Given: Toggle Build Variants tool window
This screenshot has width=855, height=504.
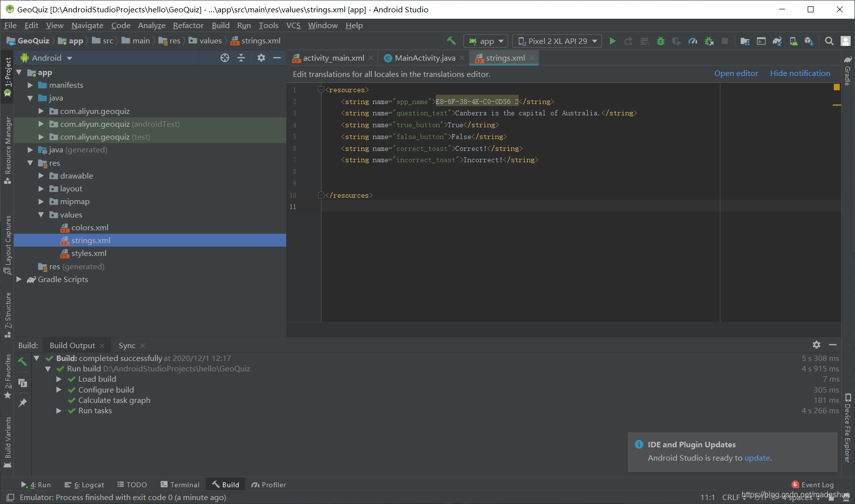Looking at the screenshot, I should pos(7,442).
